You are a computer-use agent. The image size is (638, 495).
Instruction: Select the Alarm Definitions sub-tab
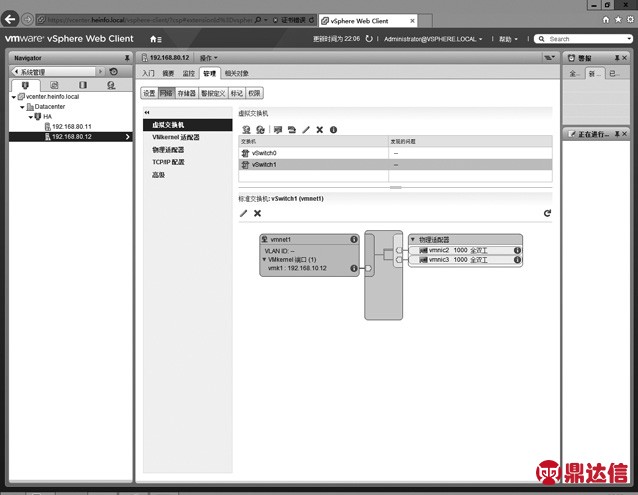(213, 93)
